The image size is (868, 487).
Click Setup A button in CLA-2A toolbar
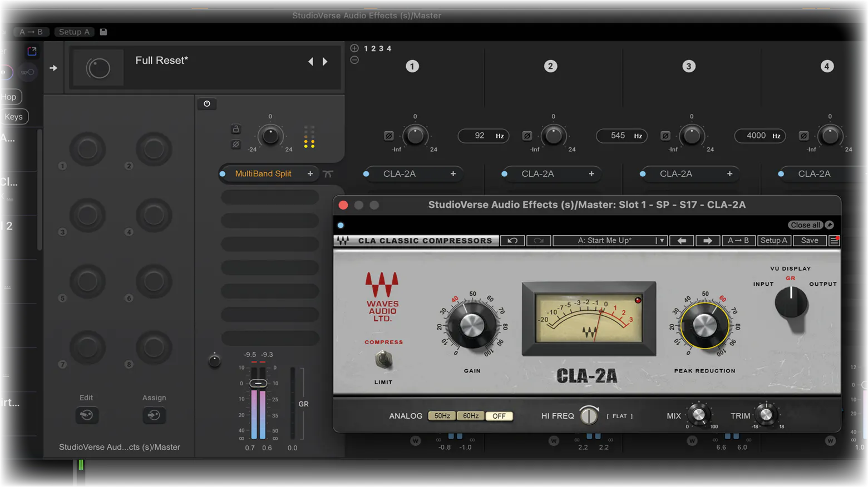[x=774, y=241]
